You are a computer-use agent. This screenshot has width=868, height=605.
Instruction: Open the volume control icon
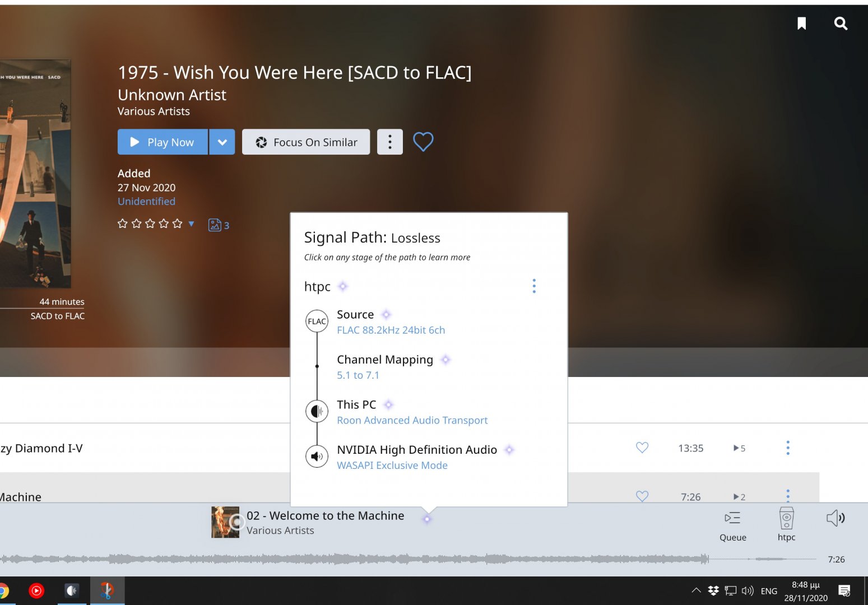(x=835, y=518)
